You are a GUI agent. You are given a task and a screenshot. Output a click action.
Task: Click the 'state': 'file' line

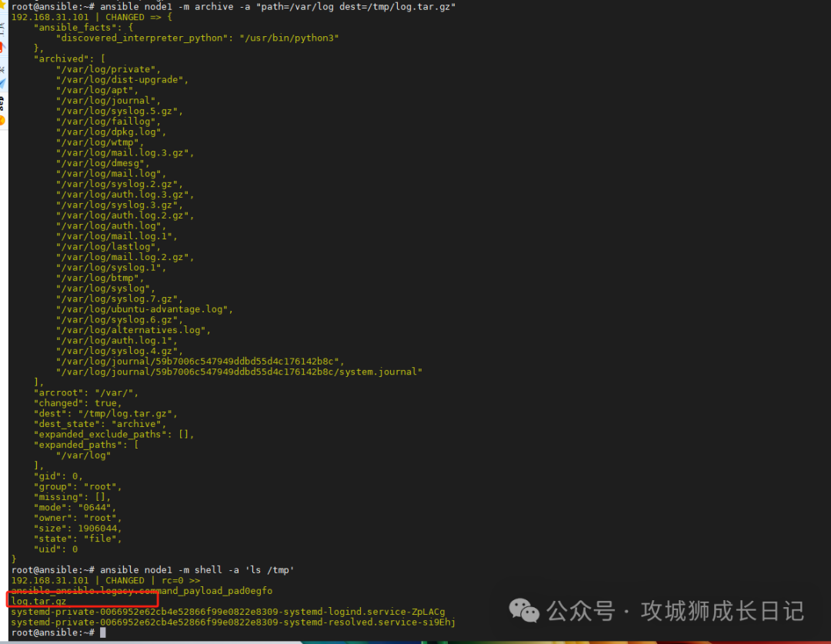click(x=78, y=539)
